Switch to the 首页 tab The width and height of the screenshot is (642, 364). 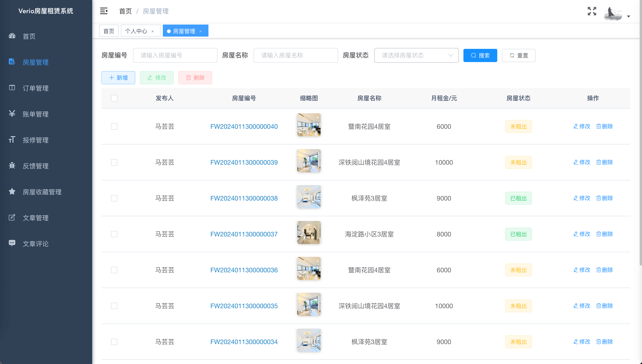[109, 31]
